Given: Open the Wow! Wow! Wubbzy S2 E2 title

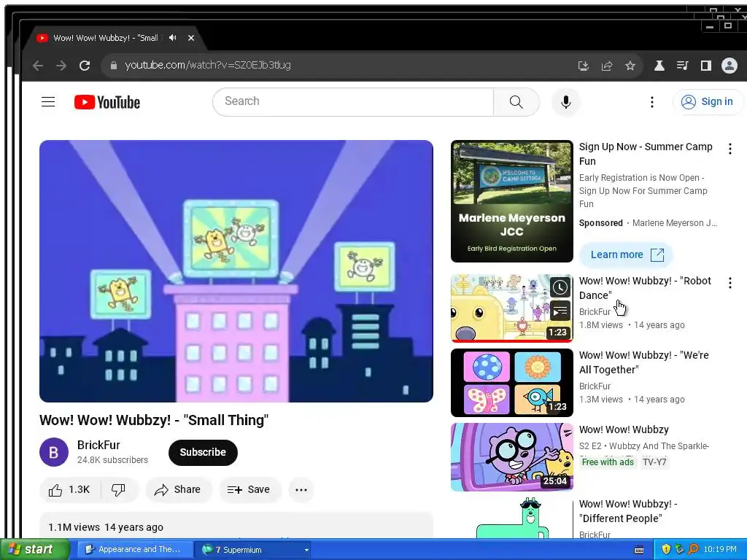Looking at the screenshot, I should coord(624,429).
